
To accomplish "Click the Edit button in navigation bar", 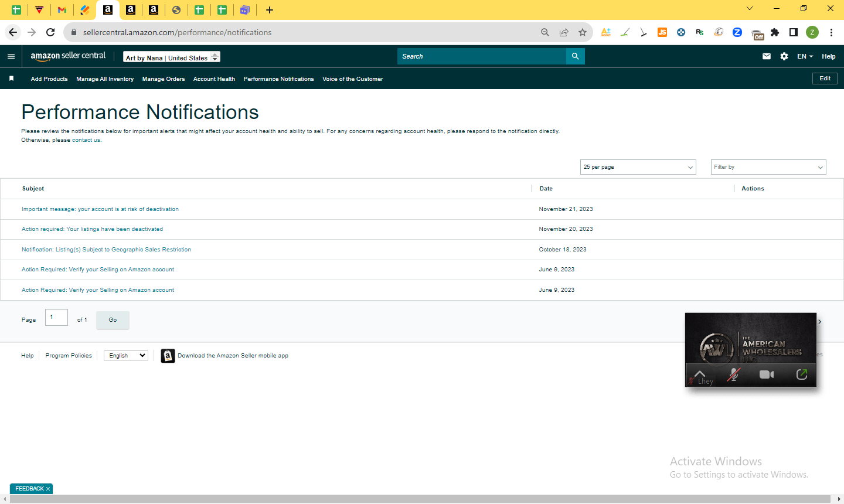I will point(825,79).
